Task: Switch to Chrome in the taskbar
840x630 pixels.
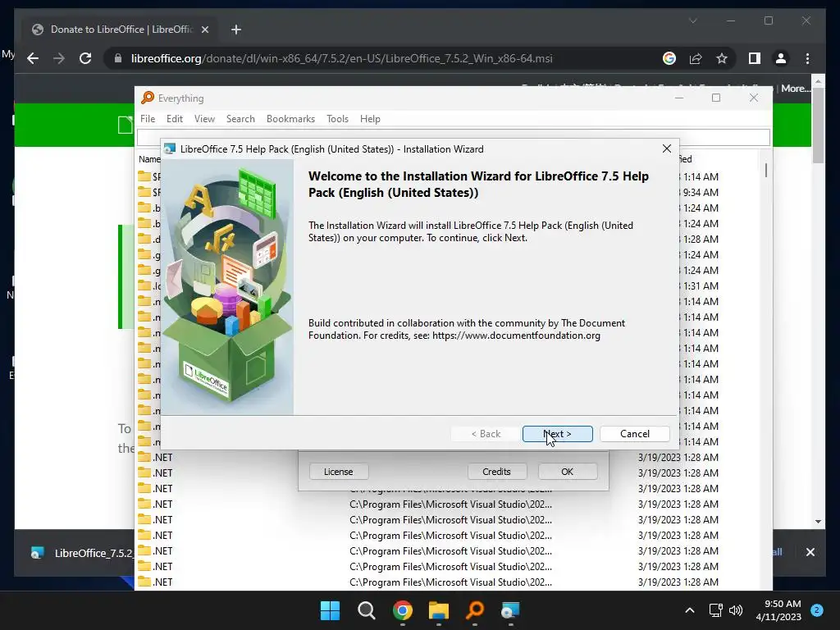Action: coord(402,610)
